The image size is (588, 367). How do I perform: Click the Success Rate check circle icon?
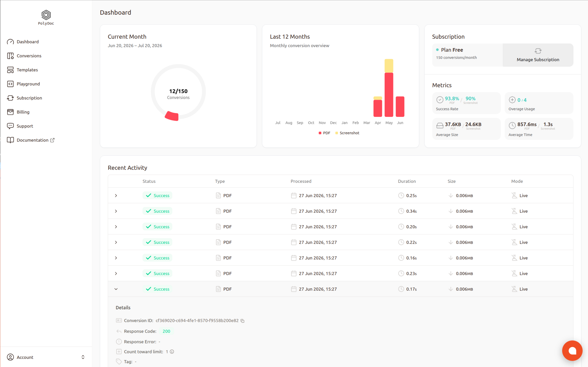tap(440, 100)
